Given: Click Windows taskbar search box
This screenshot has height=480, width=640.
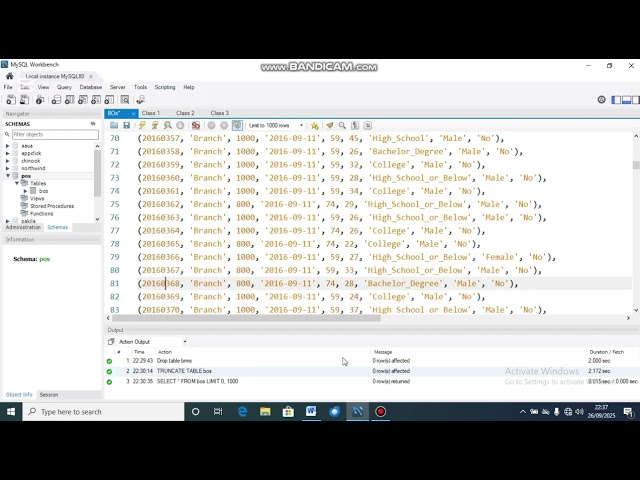Looking at the screenshot, I should tap(103, 412).
